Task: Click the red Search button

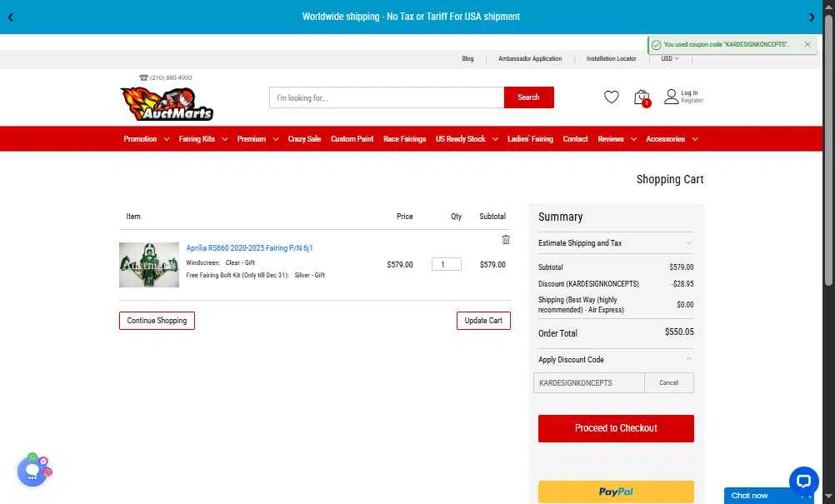Action: tap(529, 97)
